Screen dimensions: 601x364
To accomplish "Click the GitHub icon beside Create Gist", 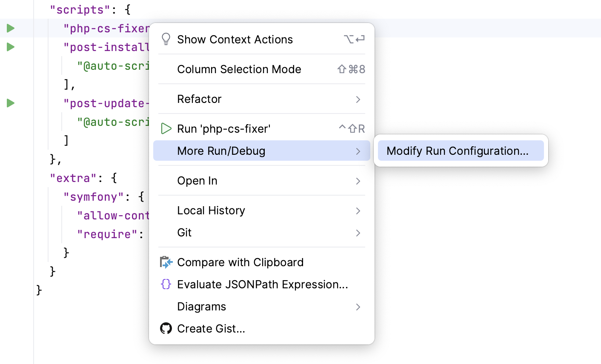I will 166,328.
